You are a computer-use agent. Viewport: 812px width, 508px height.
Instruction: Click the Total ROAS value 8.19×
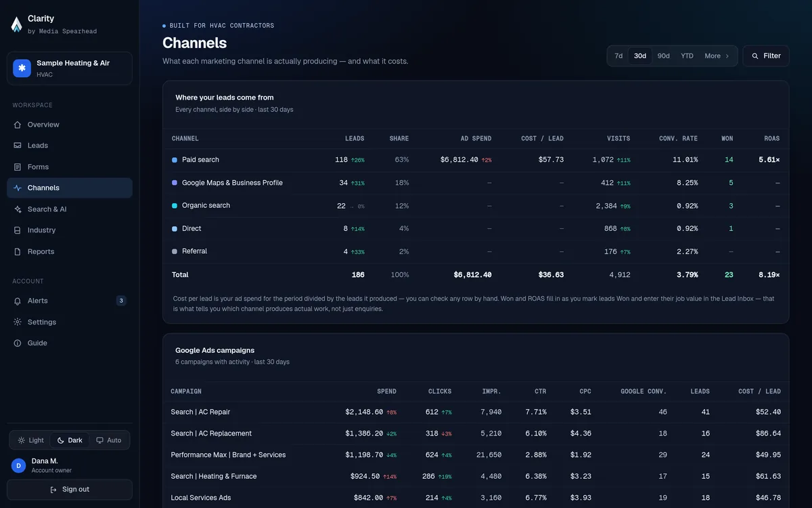click(x=769, y=275)
